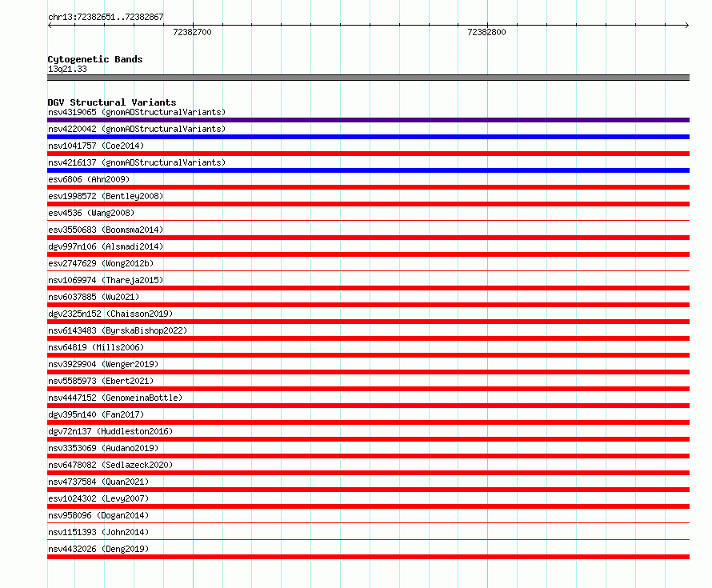Open variant nsv1041757 (Coe2014)
The width and height of the screenshot is (712, 588).
click(96, 146)
